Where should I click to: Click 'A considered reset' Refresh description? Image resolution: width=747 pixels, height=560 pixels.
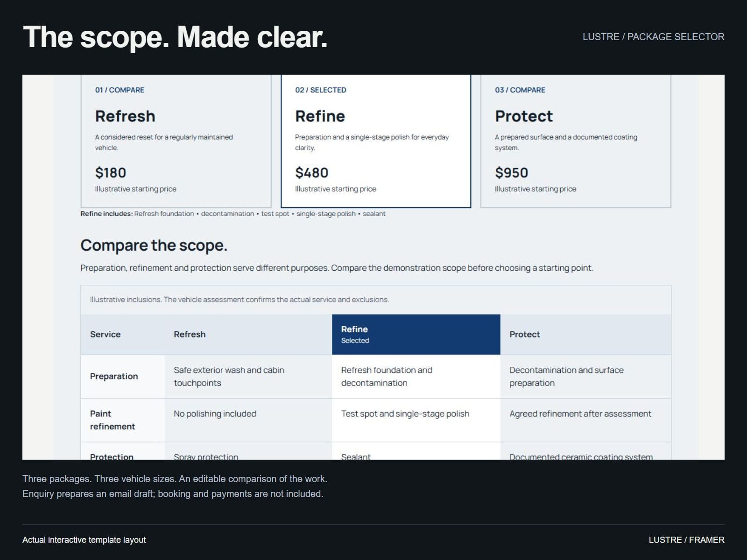tap(164, 142)
